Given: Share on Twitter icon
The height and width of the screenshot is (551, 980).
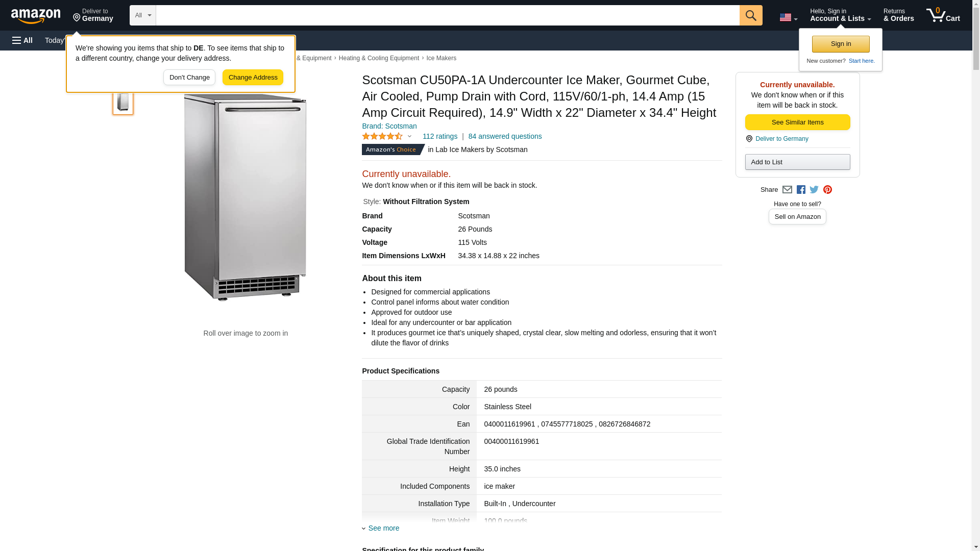Looking at the screenshot, I should point(814,190).
